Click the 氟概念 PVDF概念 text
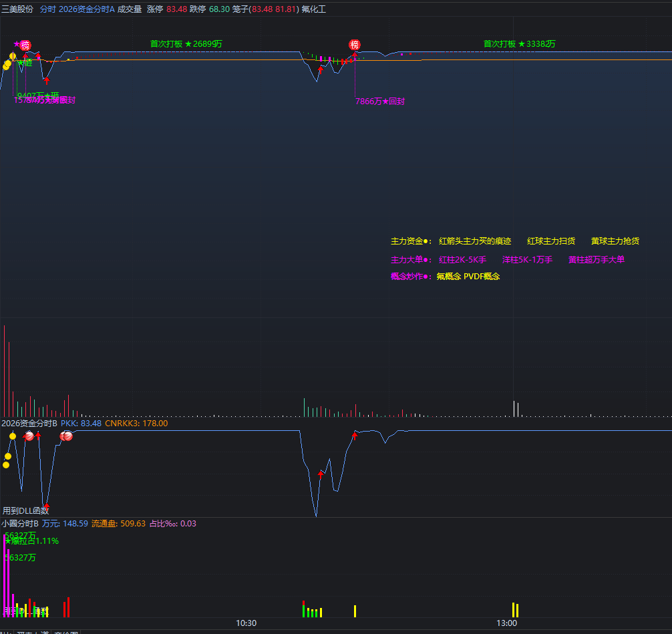Viewport: 672px width, 634px height. click(x=468, y=276)
